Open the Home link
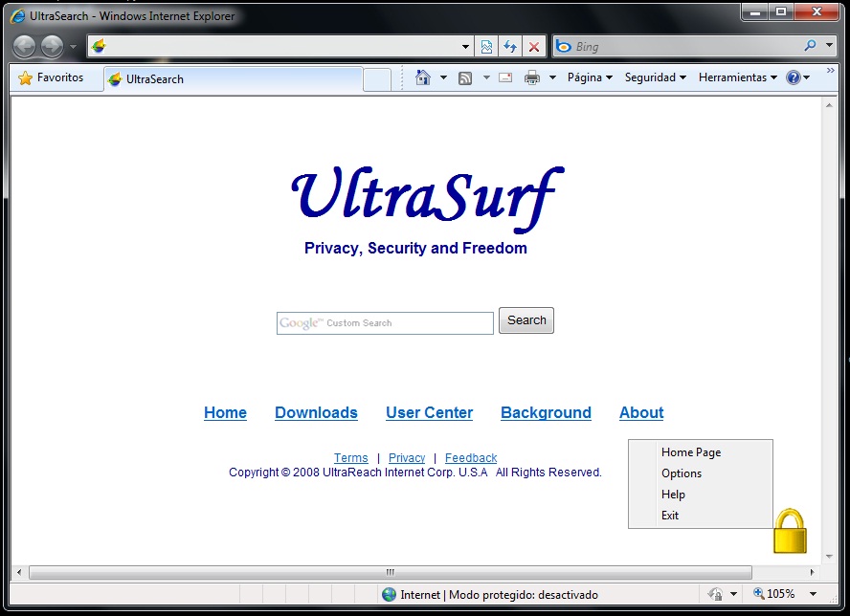This screenshot has width=850, height=616. click(225, 413)
